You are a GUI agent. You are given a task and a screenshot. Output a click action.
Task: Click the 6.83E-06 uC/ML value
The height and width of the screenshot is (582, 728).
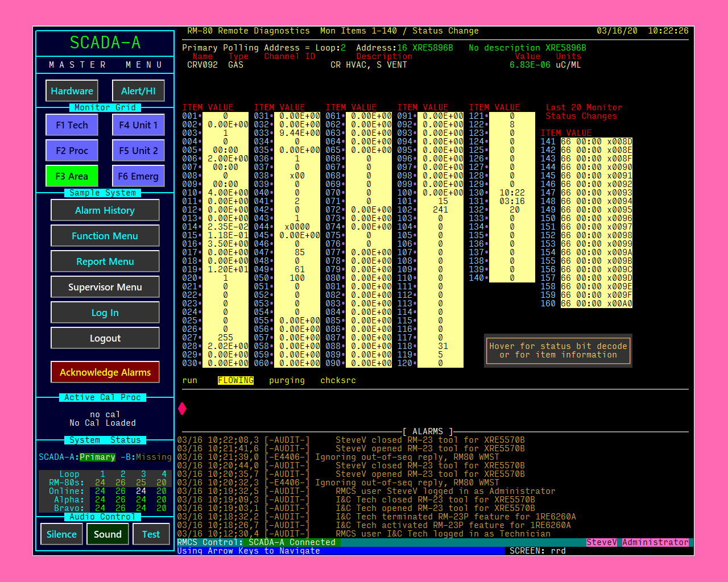point(545,65)
